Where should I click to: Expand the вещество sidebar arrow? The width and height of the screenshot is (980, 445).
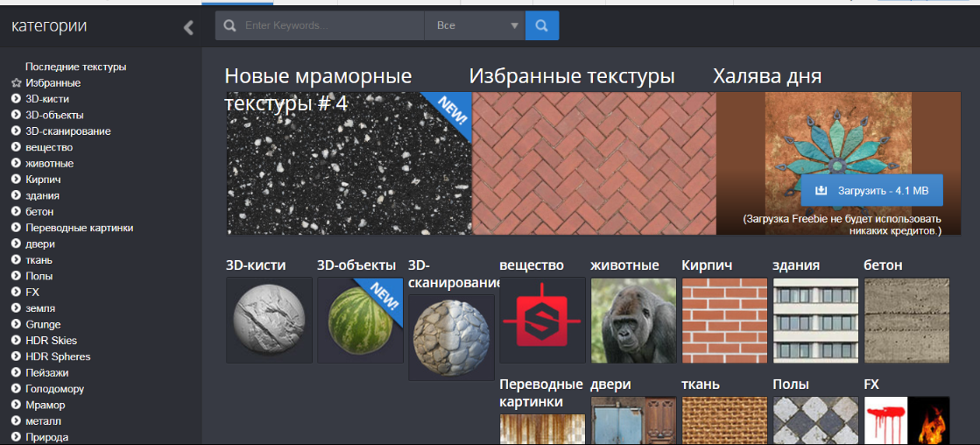tap(17, 147)
